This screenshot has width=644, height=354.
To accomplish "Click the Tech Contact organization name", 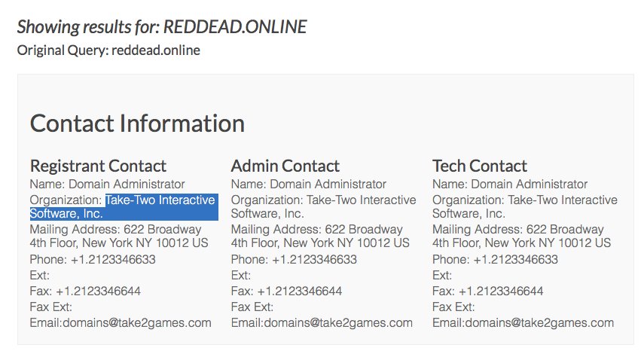I will click(x=524, y=207).
